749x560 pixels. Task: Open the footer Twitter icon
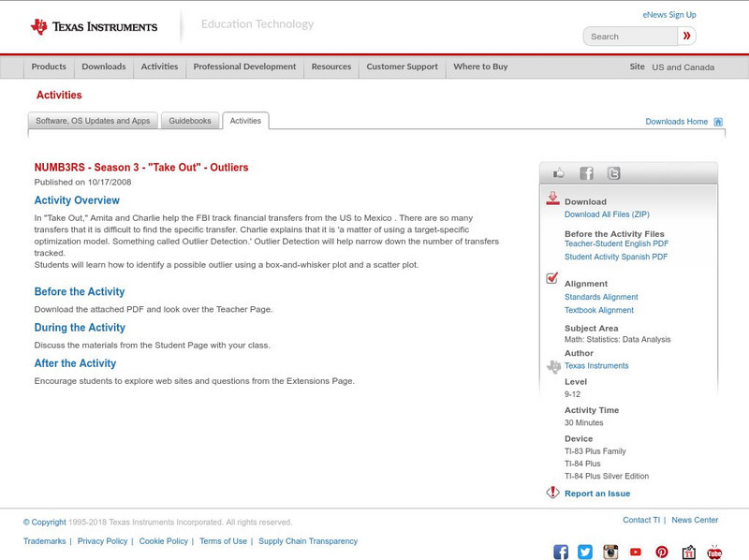point(585,552)
